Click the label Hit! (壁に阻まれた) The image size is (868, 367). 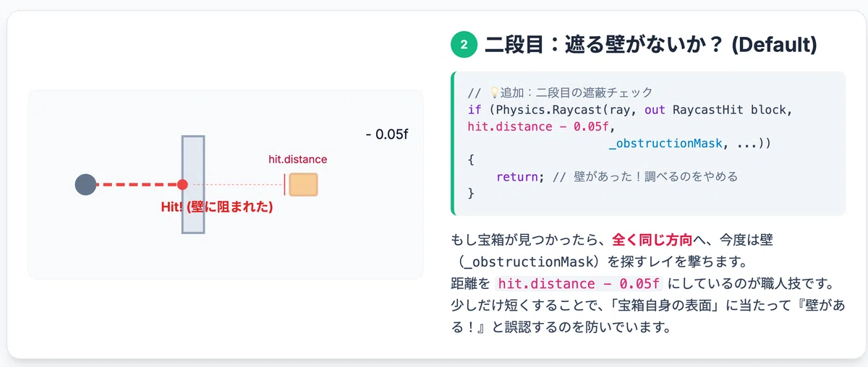216,207
